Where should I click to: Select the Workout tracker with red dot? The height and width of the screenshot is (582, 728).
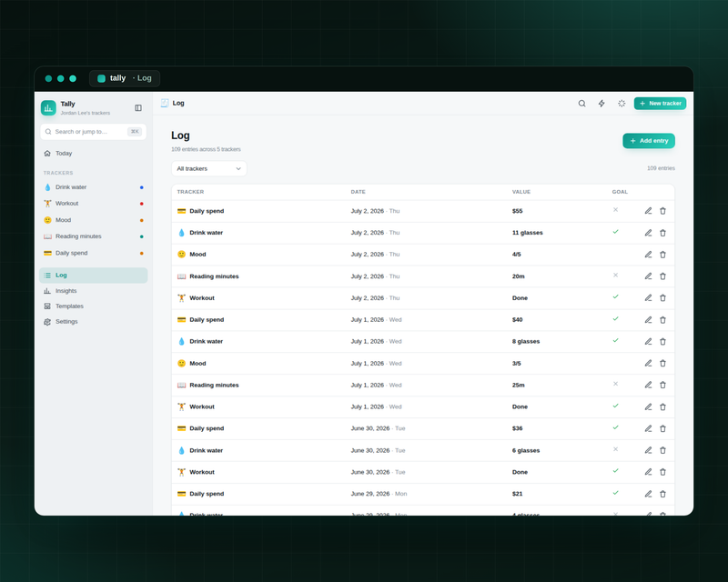coord(94,204)
